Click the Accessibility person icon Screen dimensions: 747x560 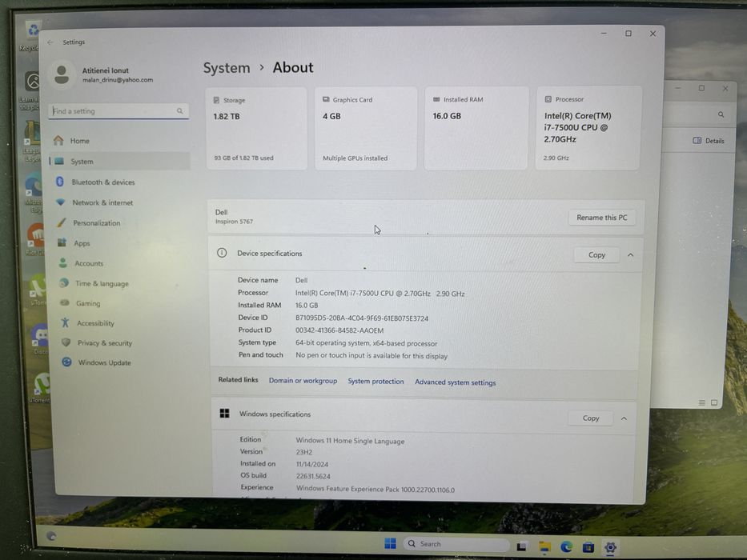point(66,323)
